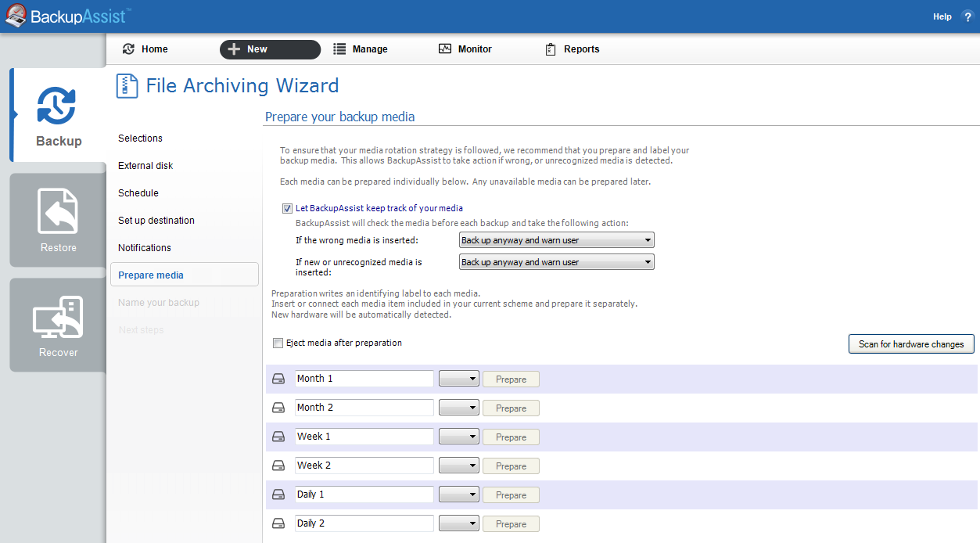980x543 pixels.
Task: Expand the drive dropdown for Week 2
Action: 459,466
